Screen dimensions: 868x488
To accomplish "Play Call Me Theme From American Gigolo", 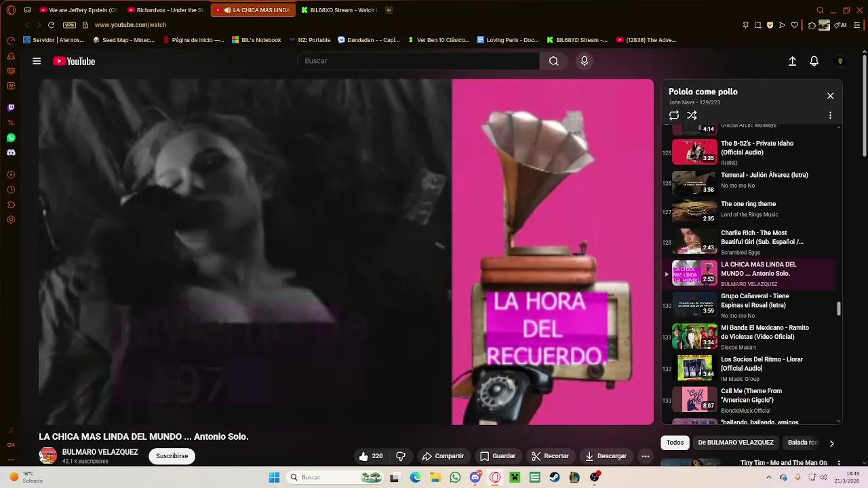I will click(x=751, y=400).
